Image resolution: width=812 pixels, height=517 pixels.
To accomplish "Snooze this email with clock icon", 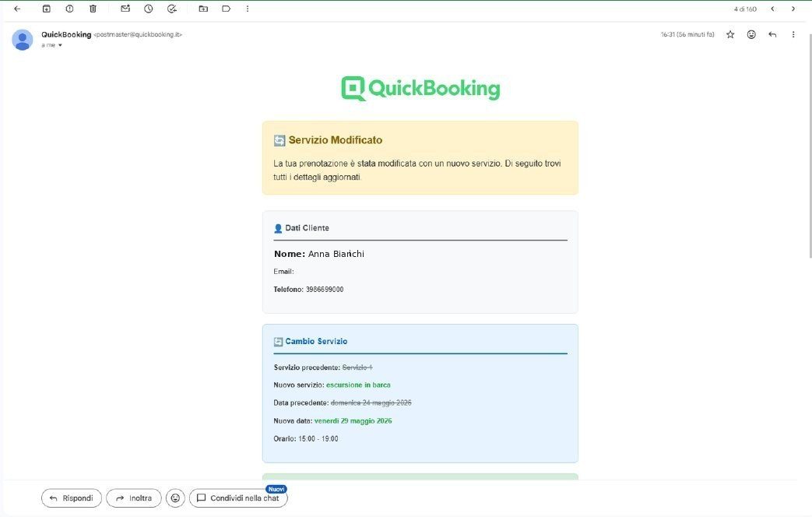I will (149, 9).
